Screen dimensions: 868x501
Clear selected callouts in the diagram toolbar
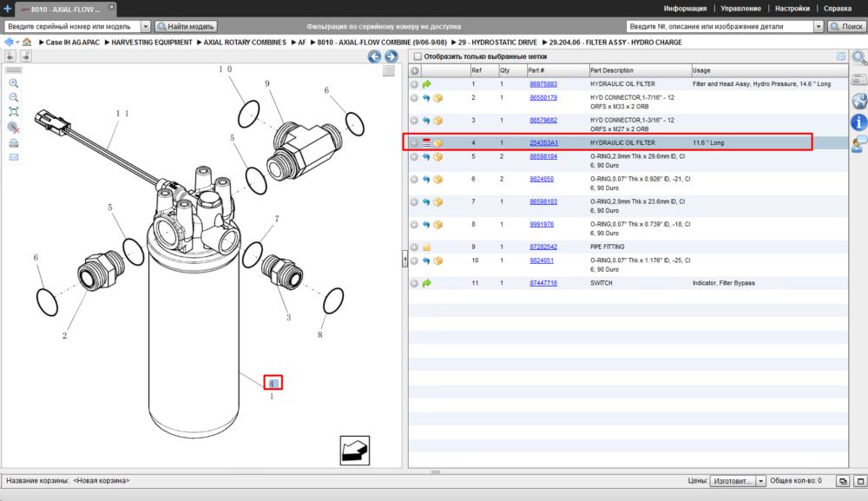point(13,128)
